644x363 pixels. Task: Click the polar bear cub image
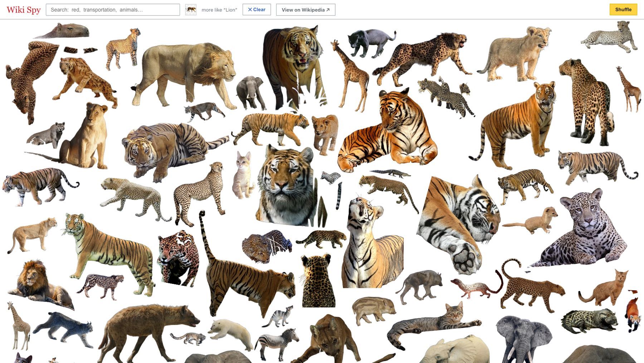click(x=231, y=334)
